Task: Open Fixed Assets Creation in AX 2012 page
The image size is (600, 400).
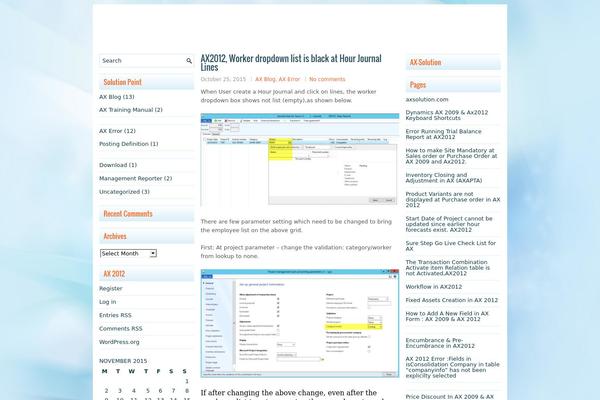Action: click(x=452, y=300)
